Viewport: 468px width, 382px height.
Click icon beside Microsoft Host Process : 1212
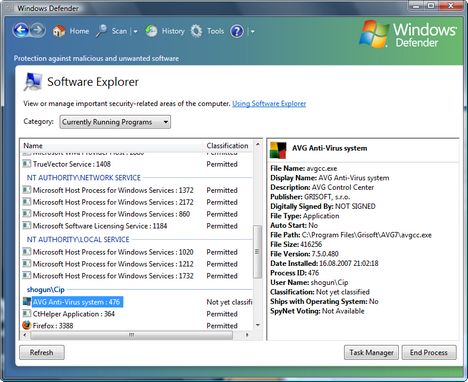click(26, 264)
